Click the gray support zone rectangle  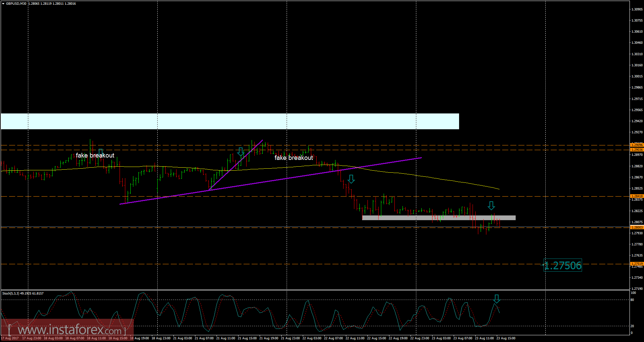point(439,218)
